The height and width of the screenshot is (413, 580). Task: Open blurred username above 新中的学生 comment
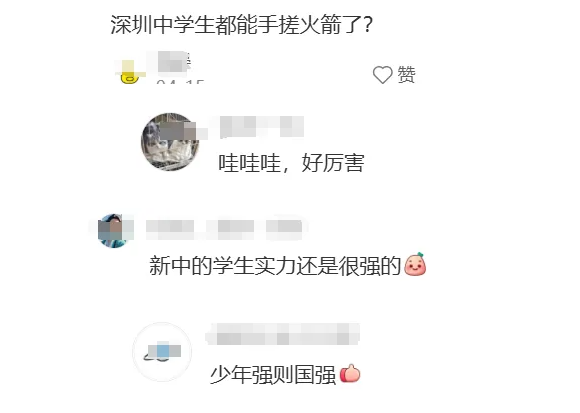tap(224, 226)
